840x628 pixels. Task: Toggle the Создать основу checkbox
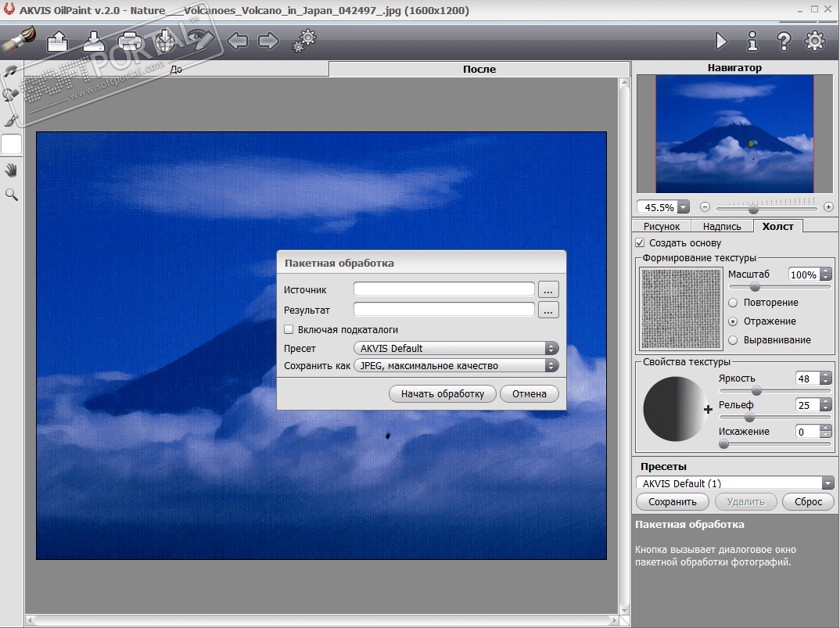point(641,242)
